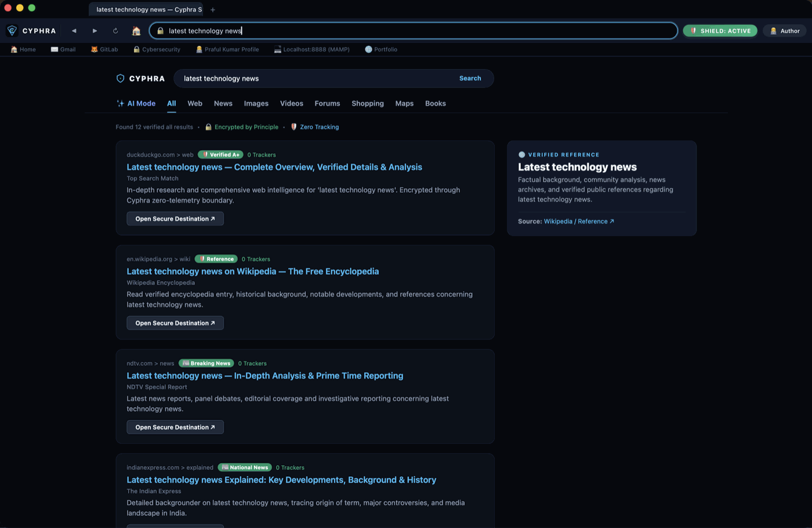Follow the Wikipedia / Reference source link
Image resolution: width=812 pixels, height=528 pixels.
579,222
